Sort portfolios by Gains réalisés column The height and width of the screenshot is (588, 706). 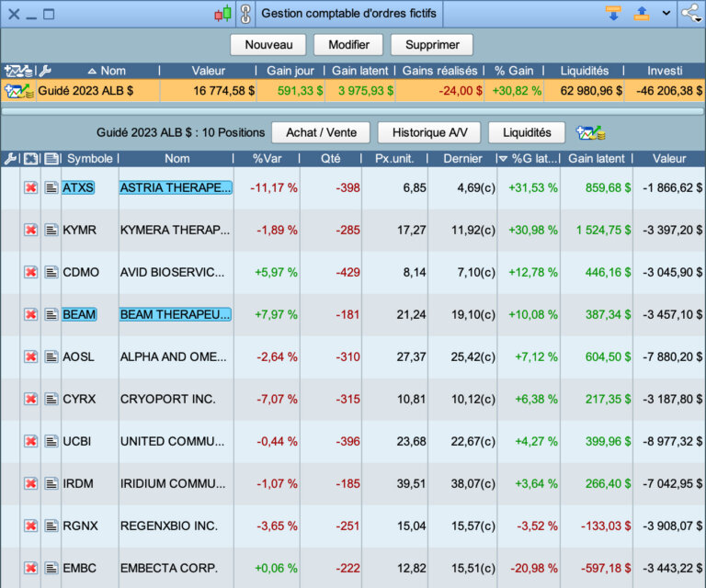[x=439, y=71]
